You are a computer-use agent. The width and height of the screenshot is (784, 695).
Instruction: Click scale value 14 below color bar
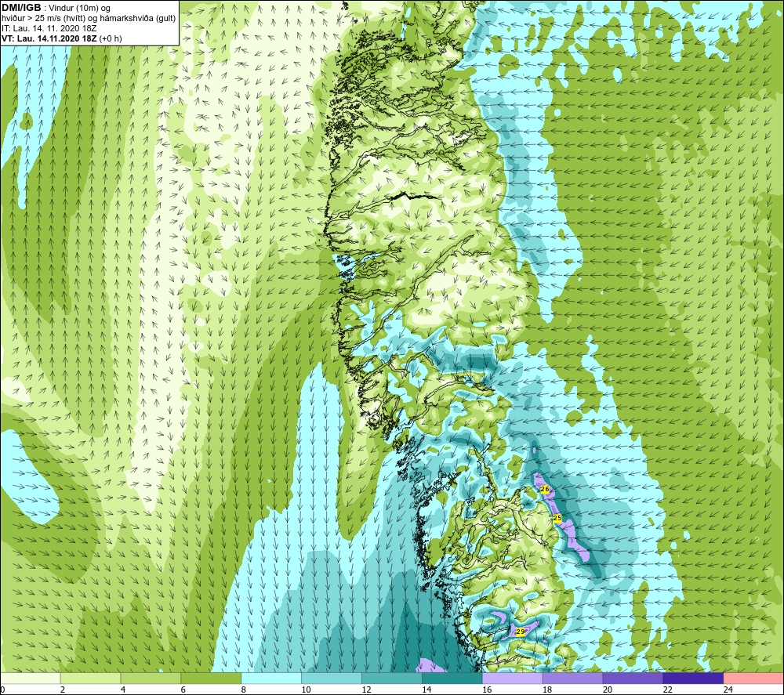point(426,690)
